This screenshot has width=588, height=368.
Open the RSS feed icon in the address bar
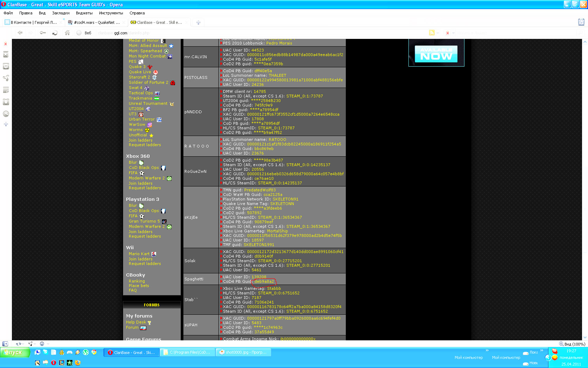click(x=432, y=33)
